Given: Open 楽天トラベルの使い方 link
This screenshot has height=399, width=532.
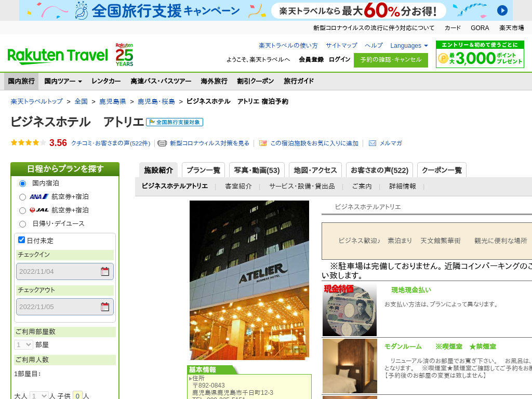Looking at the screenshot, I should coord(288,46).
